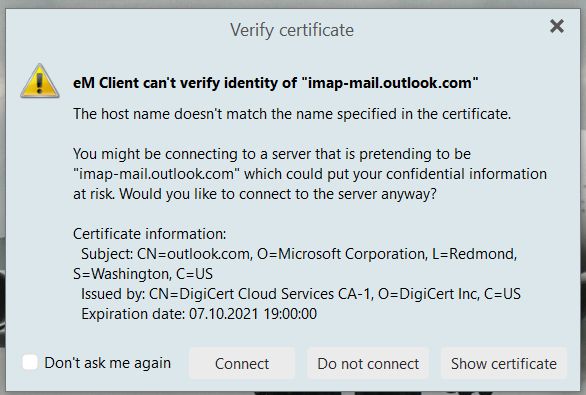Click the host name doesn't match message
Screen dimensions: 586x395
click(x=292, y=114)
